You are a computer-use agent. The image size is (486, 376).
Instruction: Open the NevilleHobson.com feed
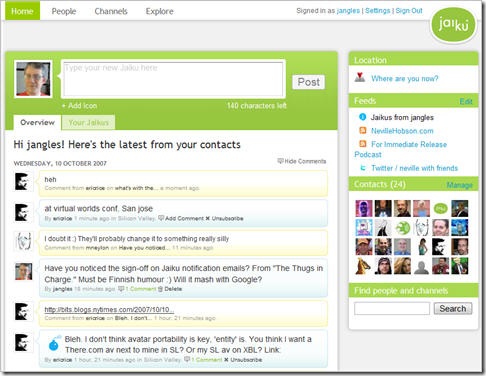[x=402, y=131]
